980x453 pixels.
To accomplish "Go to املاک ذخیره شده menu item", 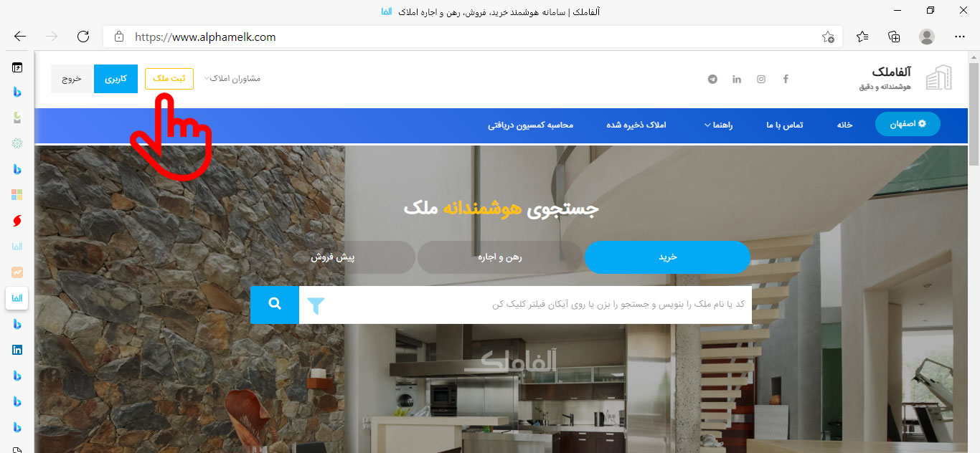I will coord(636,125).
